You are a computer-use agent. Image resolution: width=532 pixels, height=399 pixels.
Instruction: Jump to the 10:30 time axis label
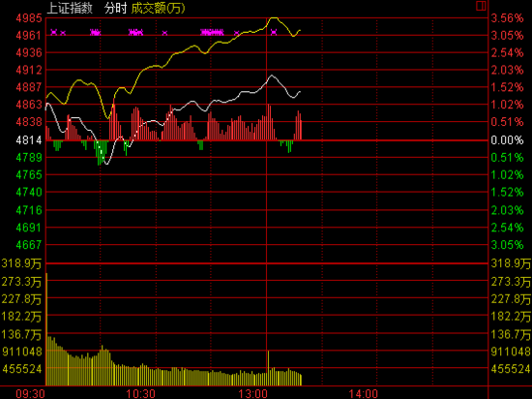pyautogui.click(x=141, y=394)
